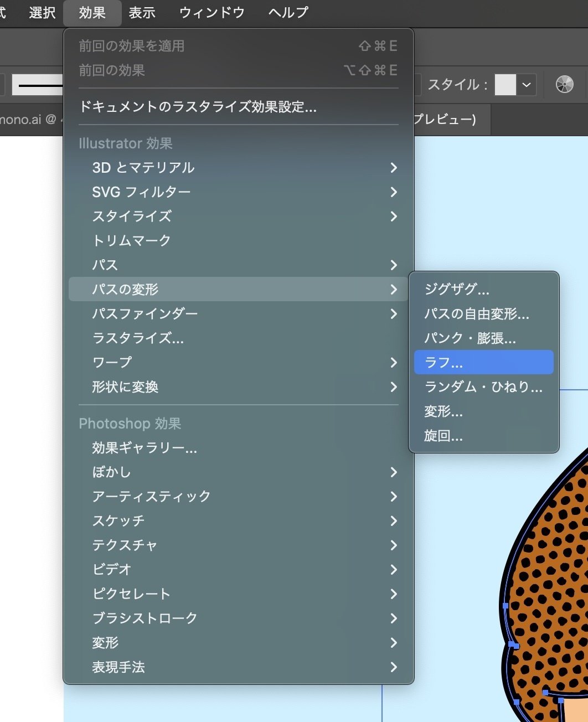Choose ラスタライズ... effect
This screenshot has width=588, height=722.
(239, 338)
